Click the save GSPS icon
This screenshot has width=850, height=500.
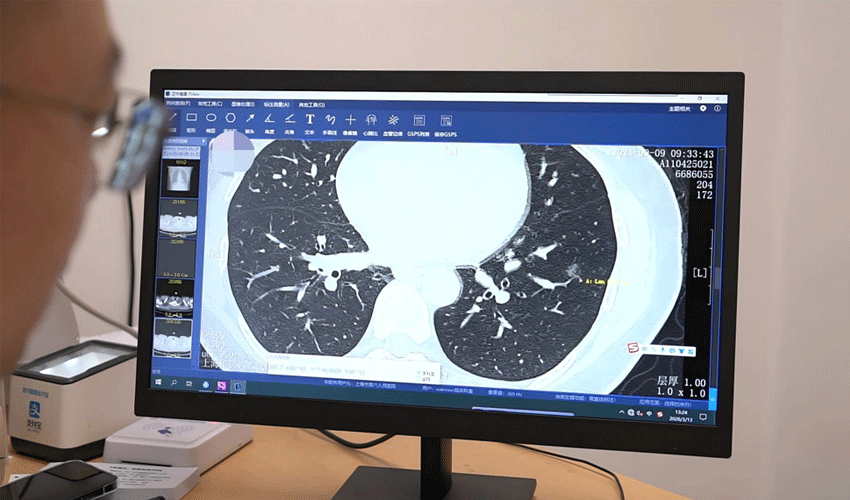point(445,120)
